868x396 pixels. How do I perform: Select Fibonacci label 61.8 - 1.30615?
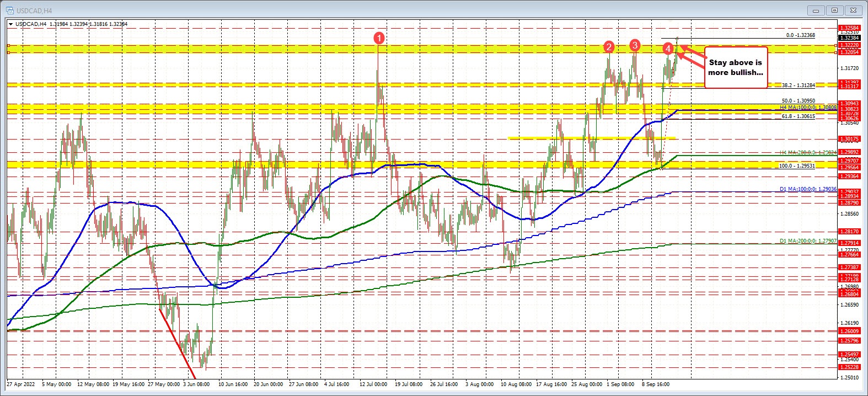point(799,116)
